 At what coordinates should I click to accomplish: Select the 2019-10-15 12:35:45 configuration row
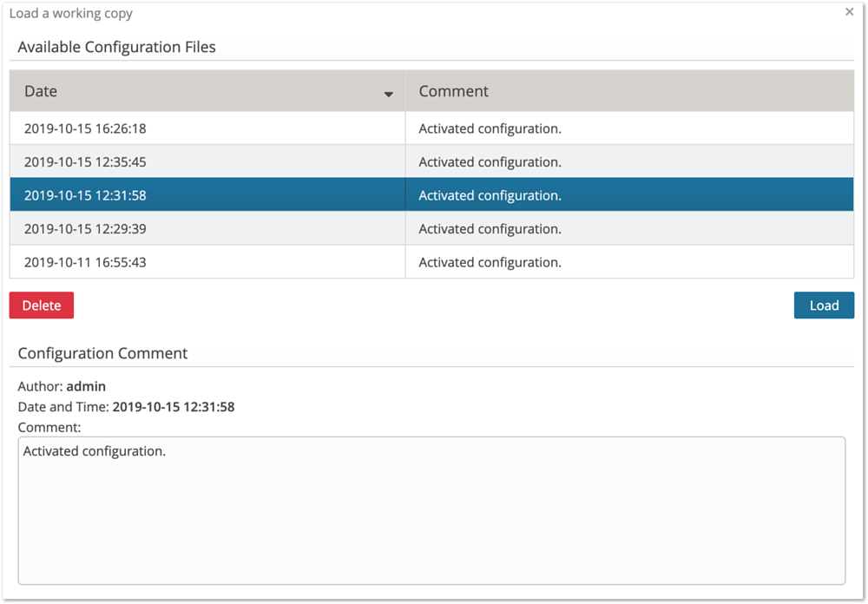coord(85,162)
